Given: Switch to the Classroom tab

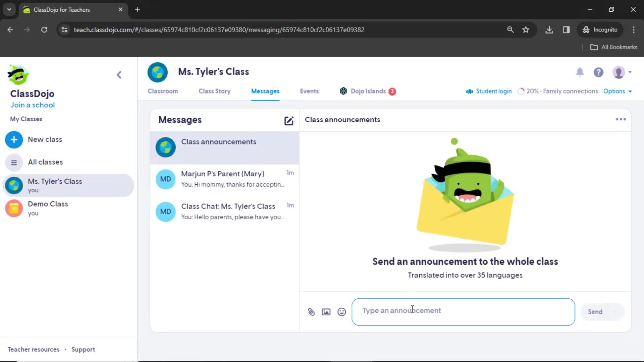Looking at the screenshot, I should click(x=163, y=91).
